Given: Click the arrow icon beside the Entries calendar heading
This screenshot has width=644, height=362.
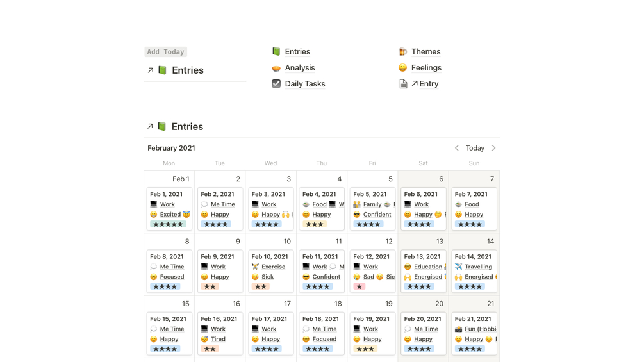Looking at the screenshot, I should click(x=150, y=126).
